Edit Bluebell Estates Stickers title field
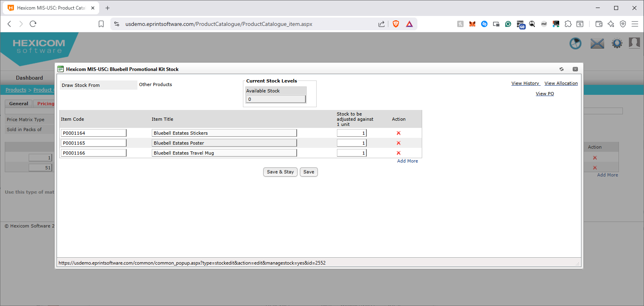This screenshot has width=644, height=306. click(224, 133)
